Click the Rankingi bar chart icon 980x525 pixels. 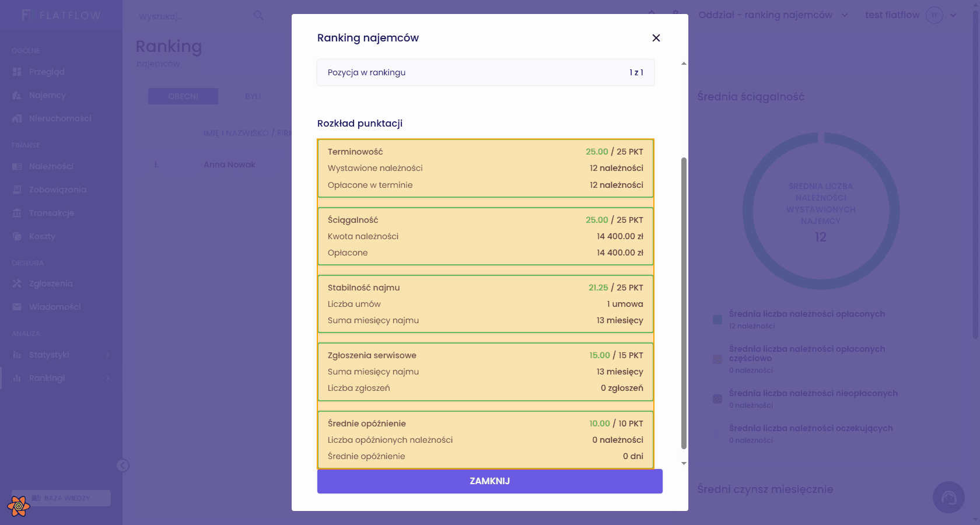click(x=17, y=378)
